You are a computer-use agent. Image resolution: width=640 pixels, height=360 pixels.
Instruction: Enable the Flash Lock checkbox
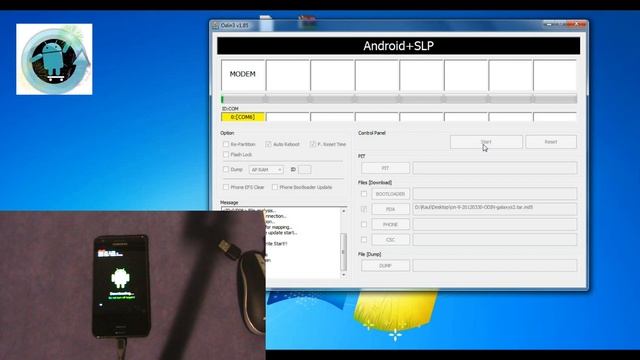[226, 154]
